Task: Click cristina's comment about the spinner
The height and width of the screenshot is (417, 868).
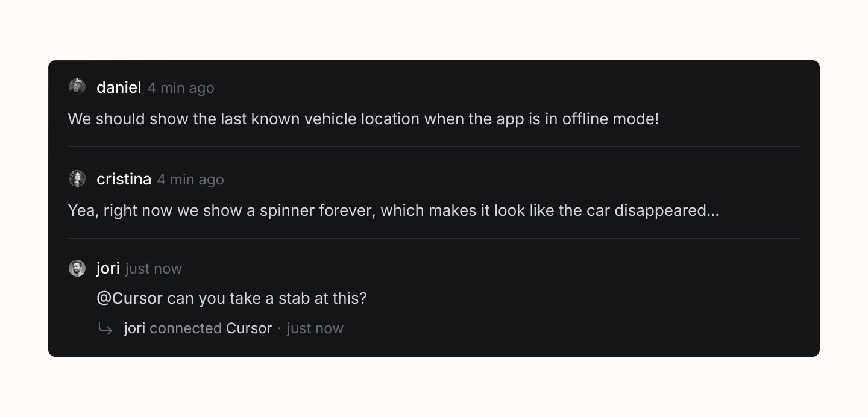Action: pos(393,210)
